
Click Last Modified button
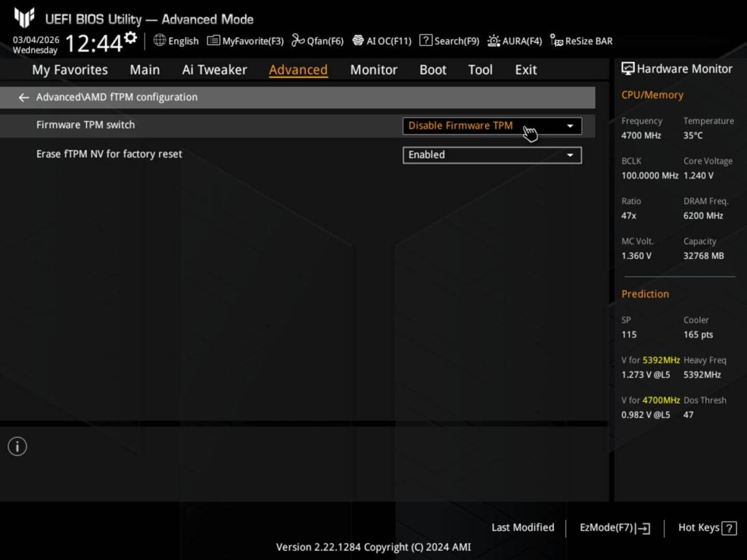click(x=522, y=528)
